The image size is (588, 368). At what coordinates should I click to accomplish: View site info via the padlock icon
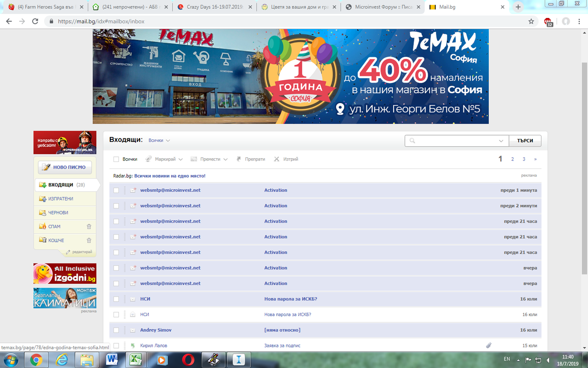[x=51, y=21]
